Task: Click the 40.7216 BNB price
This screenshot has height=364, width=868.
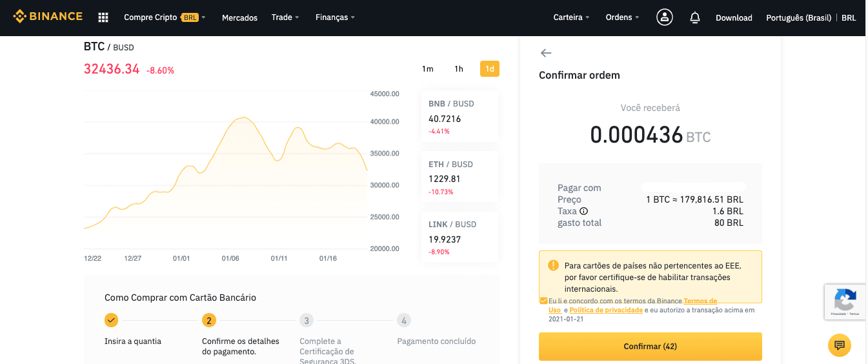Action: pyautogui.click(x=445, y=119)
